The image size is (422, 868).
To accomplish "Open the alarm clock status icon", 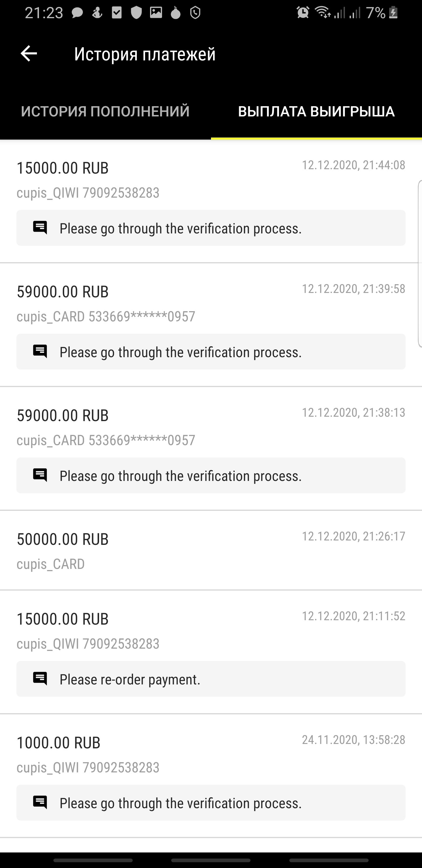I will point(303,13).
